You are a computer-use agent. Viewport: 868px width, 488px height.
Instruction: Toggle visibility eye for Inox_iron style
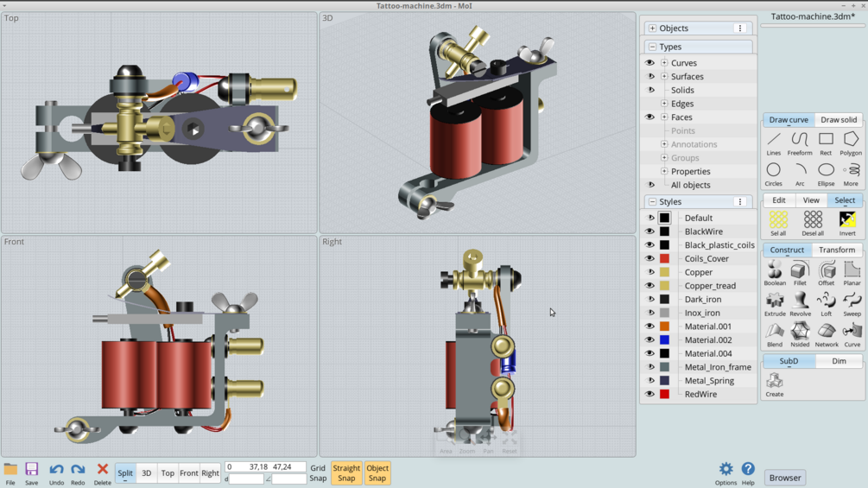651,313
